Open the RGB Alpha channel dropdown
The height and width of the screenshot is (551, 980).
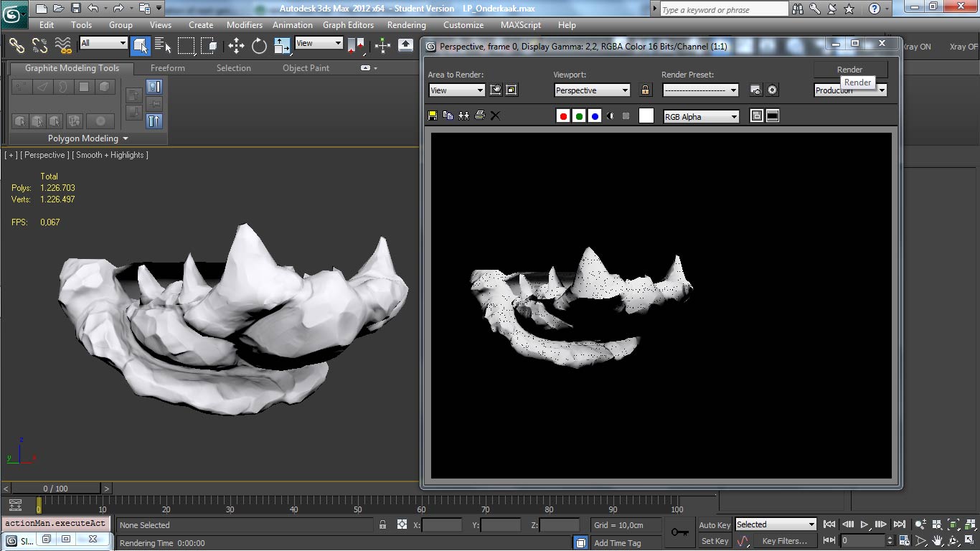click(x=701, y=116)
